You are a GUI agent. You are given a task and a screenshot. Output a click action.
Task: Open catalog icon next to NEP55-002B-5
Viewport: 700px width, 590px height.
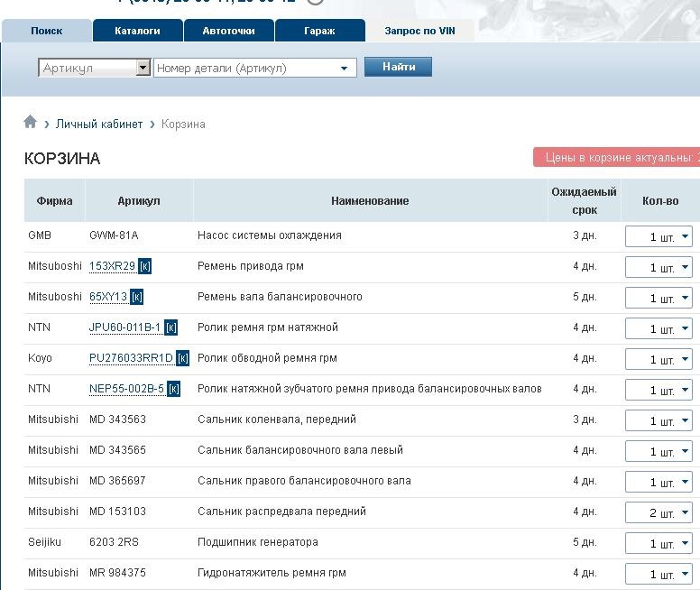(174, 390)
